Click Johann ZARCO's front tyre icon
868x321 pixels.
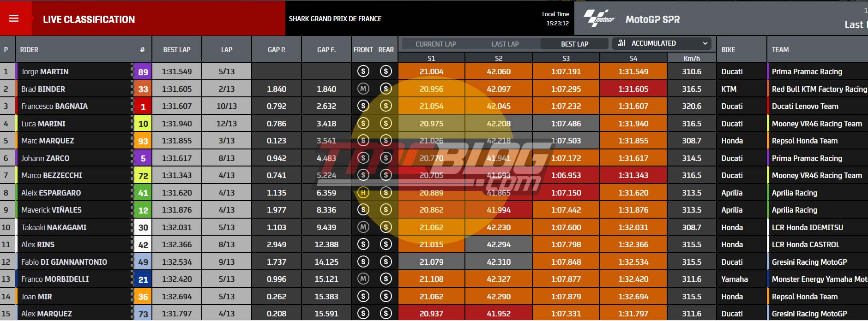(363, 158)
